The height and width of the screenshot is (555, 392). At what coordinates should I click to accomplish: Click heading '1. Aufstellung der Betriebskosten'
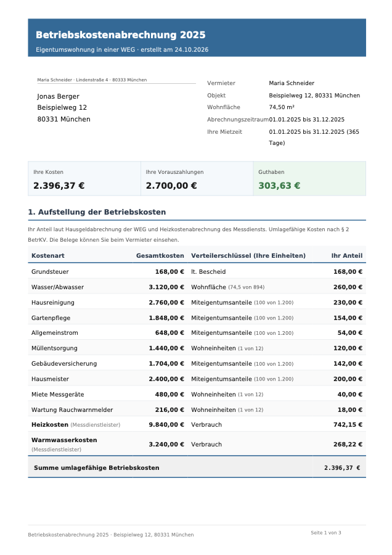(97, 212)
